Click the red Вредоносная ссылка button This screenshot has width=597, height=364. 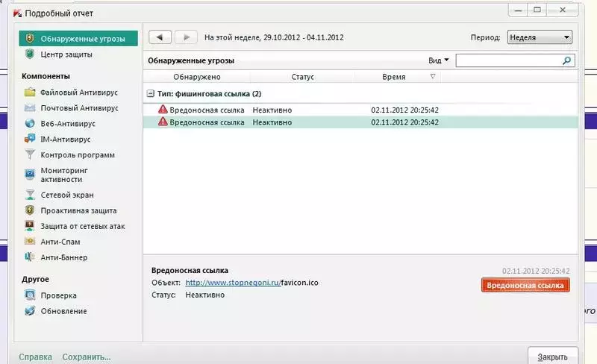[x=525, y=285]
